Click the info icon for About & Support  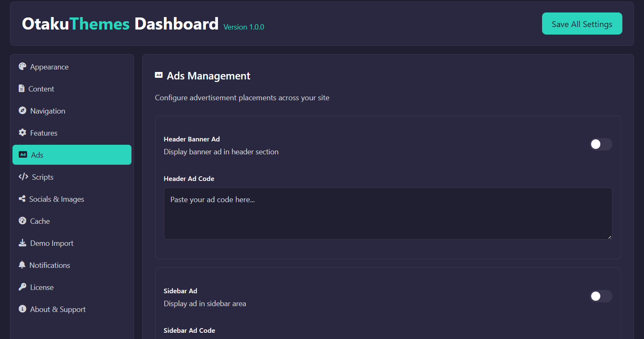tap(22, 309)
